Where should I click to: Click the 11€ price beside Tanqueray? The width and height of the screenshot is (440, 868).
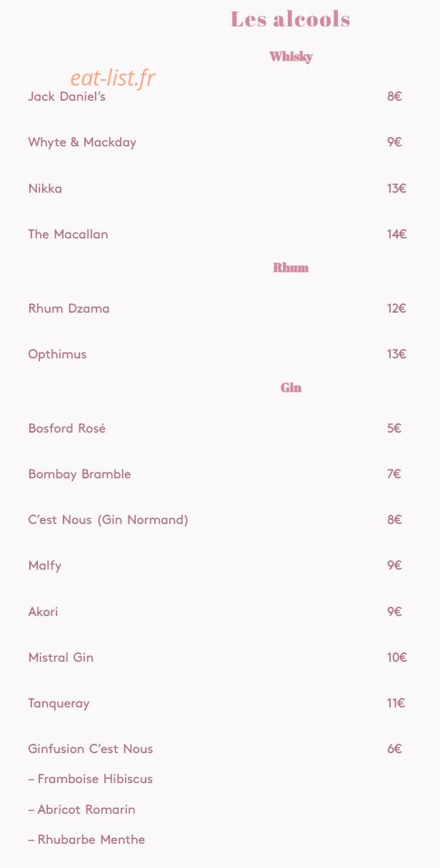(x=396, y=703)
